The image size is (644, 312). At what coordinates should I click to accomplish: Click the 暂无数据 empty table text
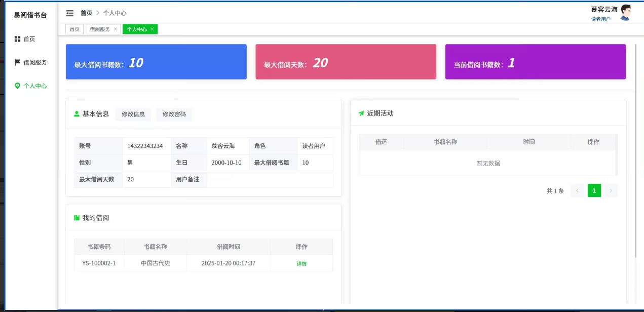click(488, 163)
